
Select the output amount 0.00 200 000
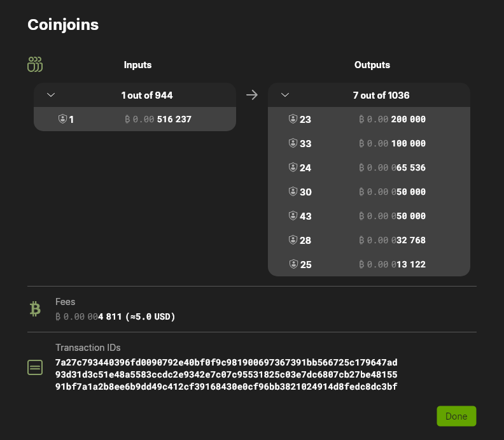(x=392, y=119)
